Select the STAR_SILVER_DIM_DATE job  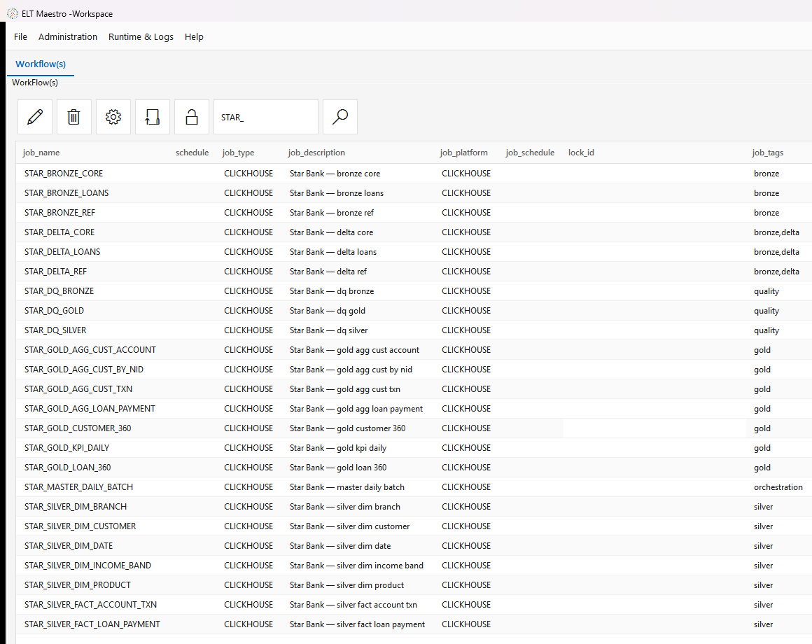click(69, 546)
